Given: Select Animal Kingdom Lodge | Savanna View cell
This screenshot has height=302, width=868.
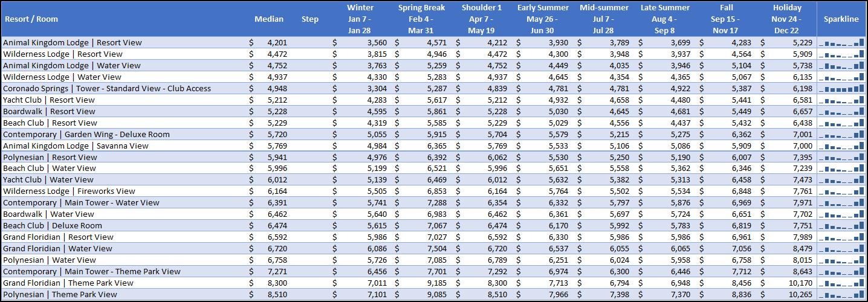Looking at the screenshot, I should tap(76, 146).
